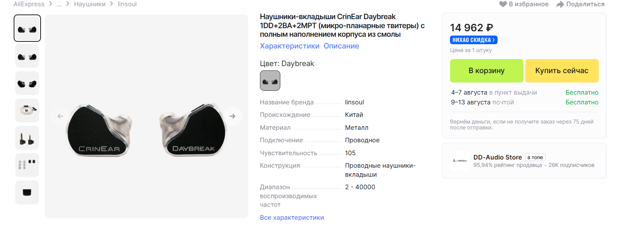
Task: Advance to next product image arrow
Action: pyautogui.click(x=233, y=116)
